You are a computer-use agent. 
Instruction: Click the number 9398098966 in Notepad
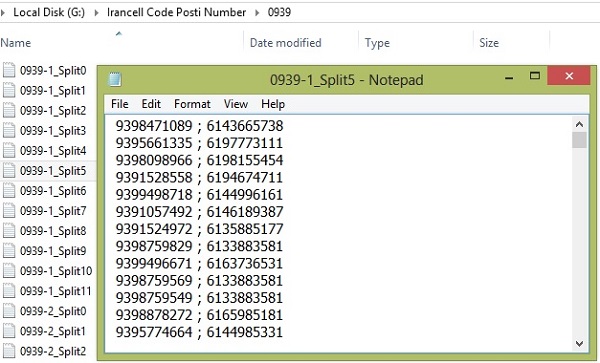point(154,160)
